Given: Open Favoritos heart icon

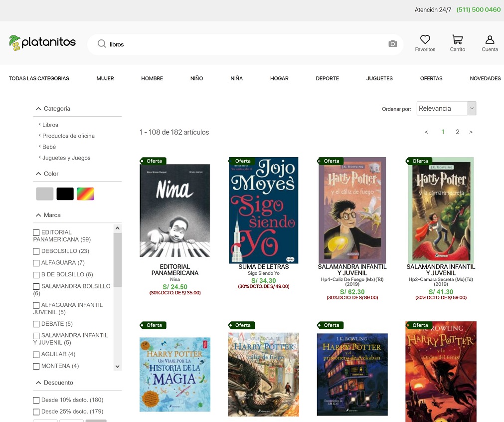Looking at the screenshot, I should point(425,39).
